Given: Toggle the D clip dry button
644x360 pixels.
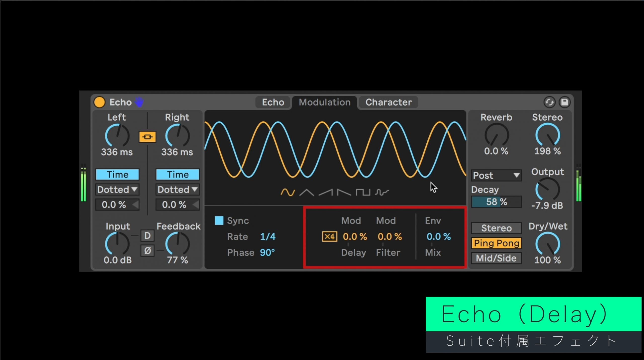Looking at the screenshot, I should tap(147, 236).
